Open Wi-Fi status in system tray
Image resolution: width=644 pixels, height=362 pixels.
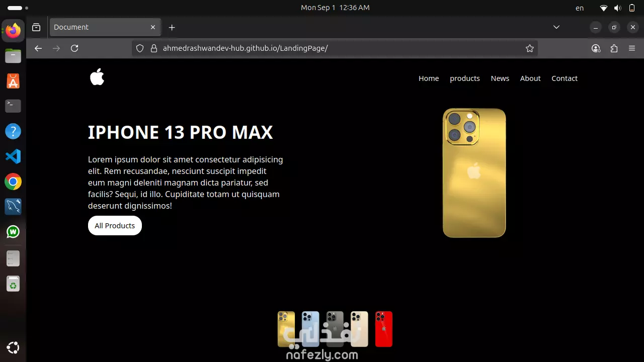pos(604,8)
